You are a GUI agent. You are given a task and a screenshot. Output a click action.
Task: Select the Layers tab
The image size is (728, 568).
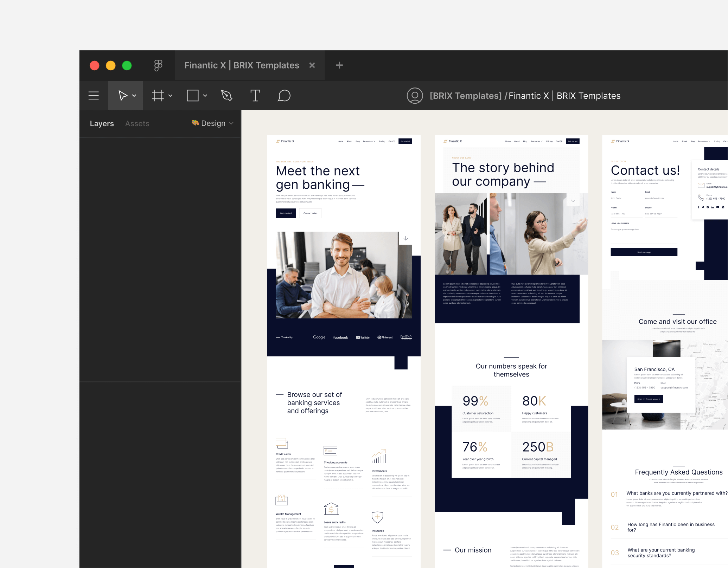(102, 123)
